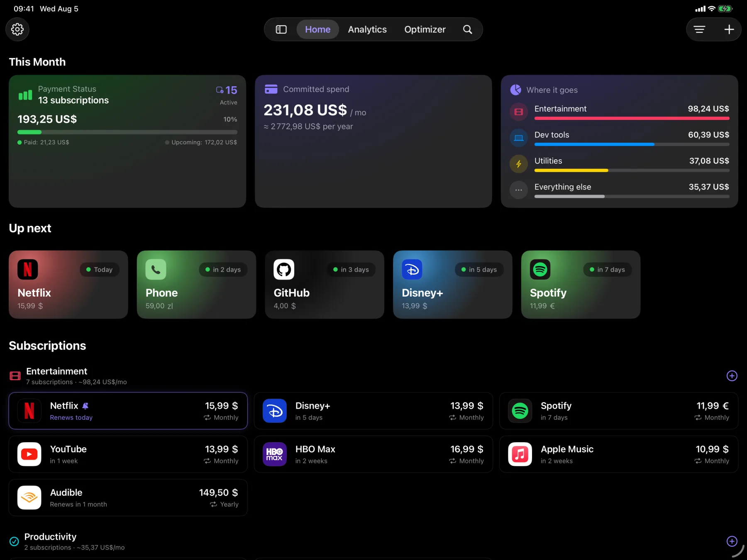Open the filter list icon
The height and width of the screenshot is (560, 747).
click(x=699, y=29)
